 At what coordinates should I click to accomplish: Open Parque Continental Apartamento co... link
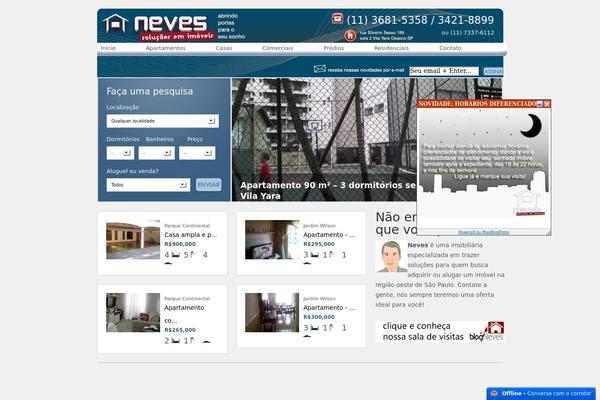coord(184,314)
